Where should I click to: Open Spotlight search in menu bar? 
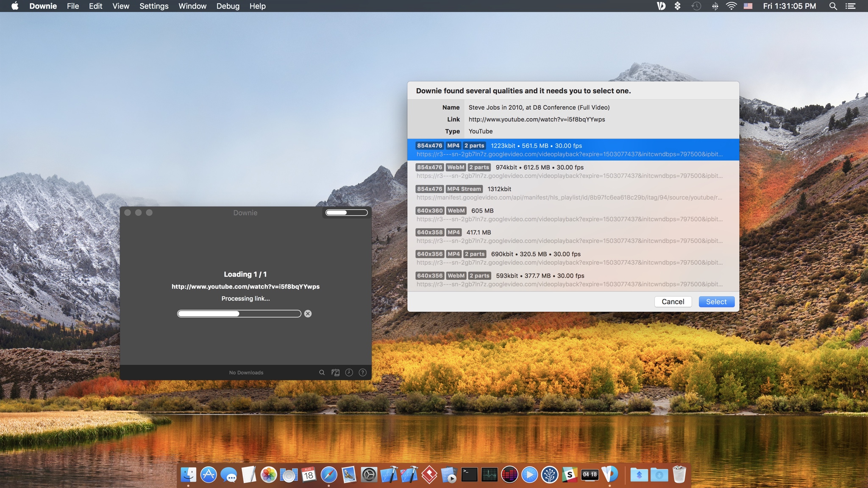(833, 6)
